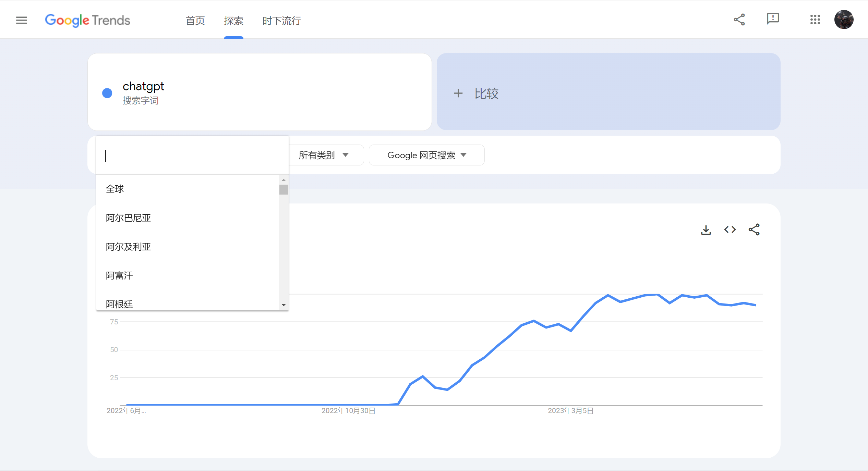The image size is (868, 471).
Task: Share the current trends report
Action: (739, 20)
